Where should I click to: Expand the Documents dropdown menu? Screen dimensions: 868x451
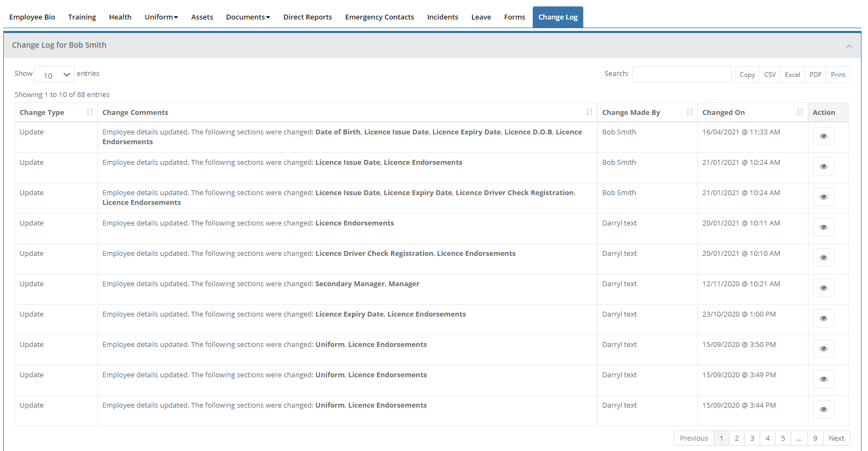click(x=248, y=17)
